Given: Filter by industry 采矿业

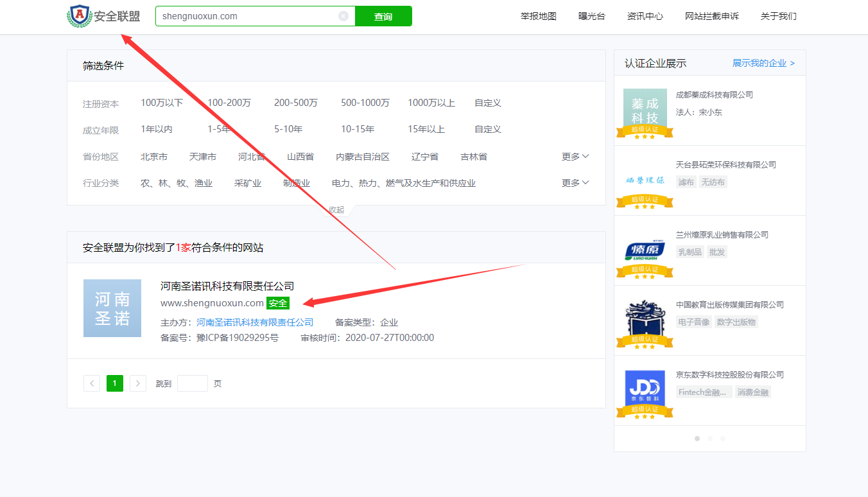Looking at the screenshot, I should (248, 183).
